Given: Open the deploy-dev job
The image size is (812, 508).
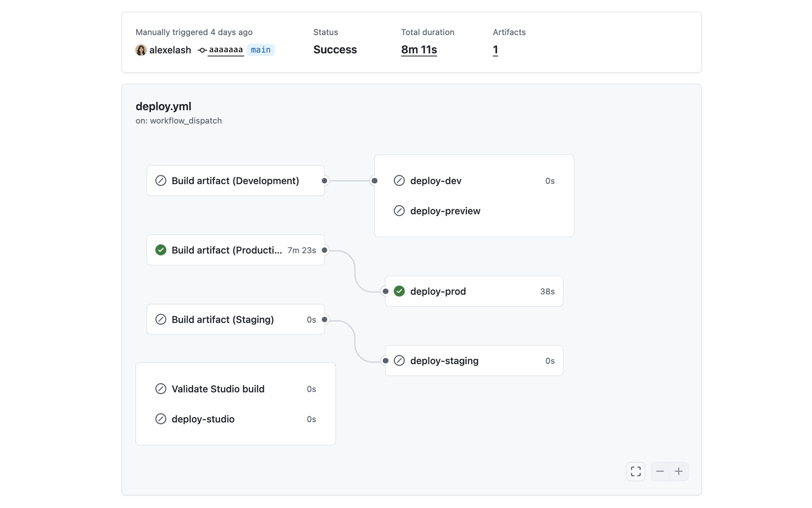Looking at the screenshot, I should (x=474, y=181).
